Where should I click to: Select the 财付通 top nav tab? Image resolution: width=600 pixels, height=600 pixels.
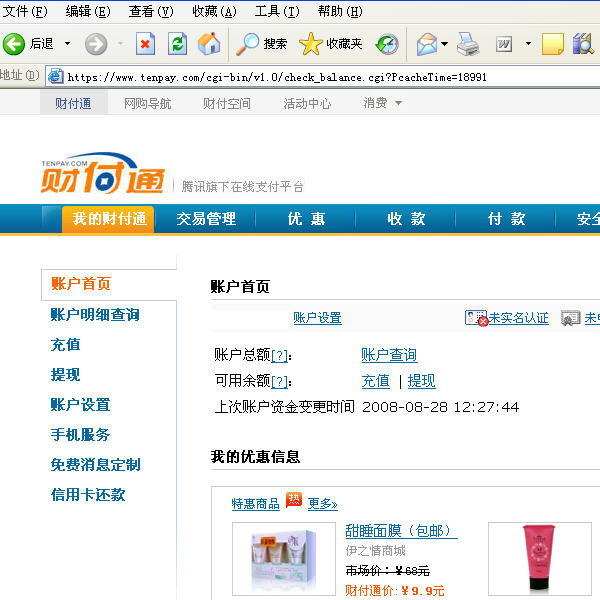click(73, 103)
